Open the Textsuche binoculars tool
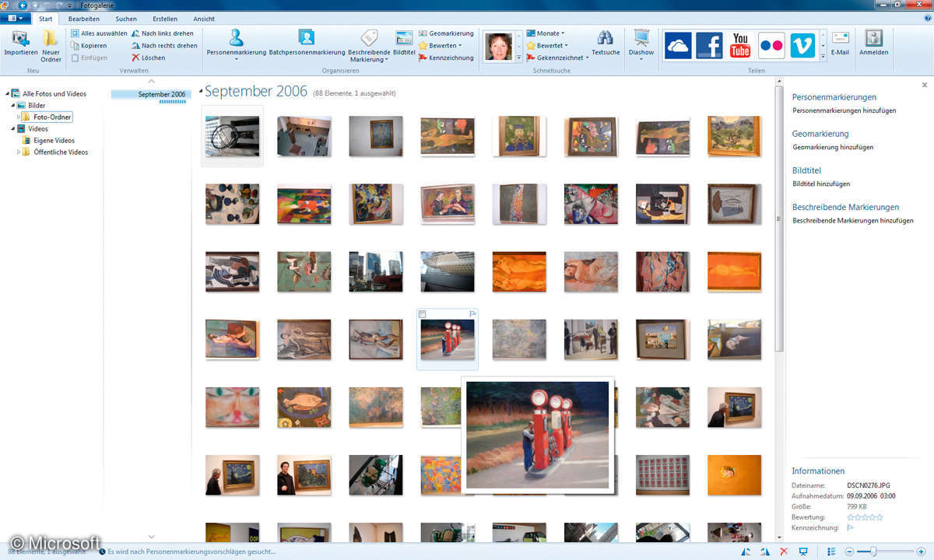Viewport: 934px width, 560px height. [x=606, y=43]
